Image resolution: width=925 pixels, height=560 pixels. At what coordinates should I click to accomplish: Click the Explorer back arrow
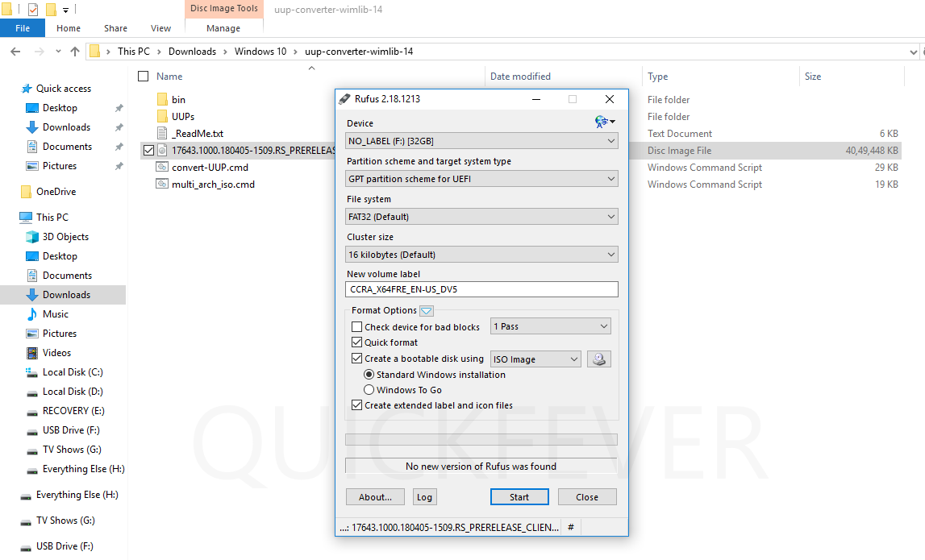click(16, 52)
